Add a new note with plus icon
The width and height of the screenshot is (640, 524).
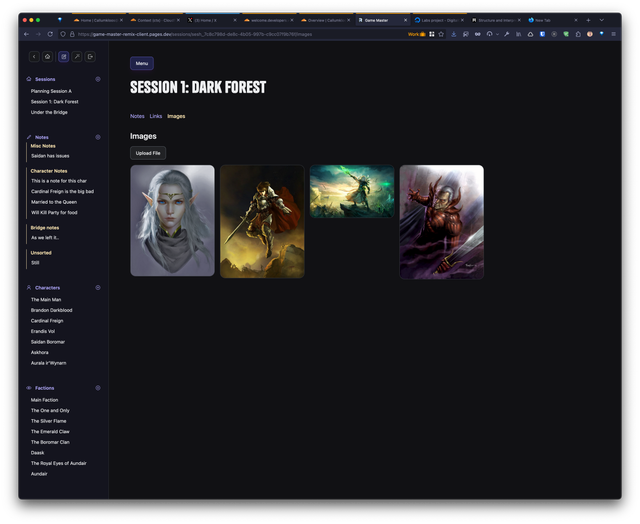pos(98,137)
